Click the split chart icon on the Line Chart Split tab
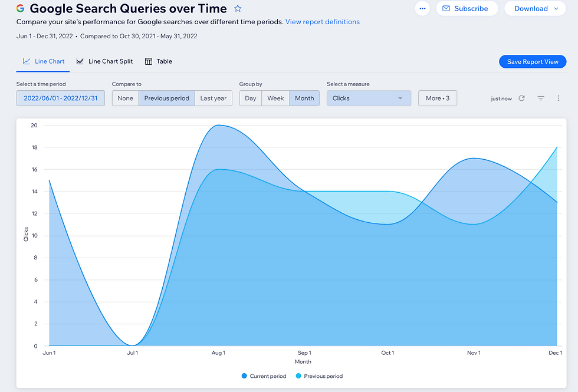The width and height of the screenshot is (578, 392). [80, 61]
